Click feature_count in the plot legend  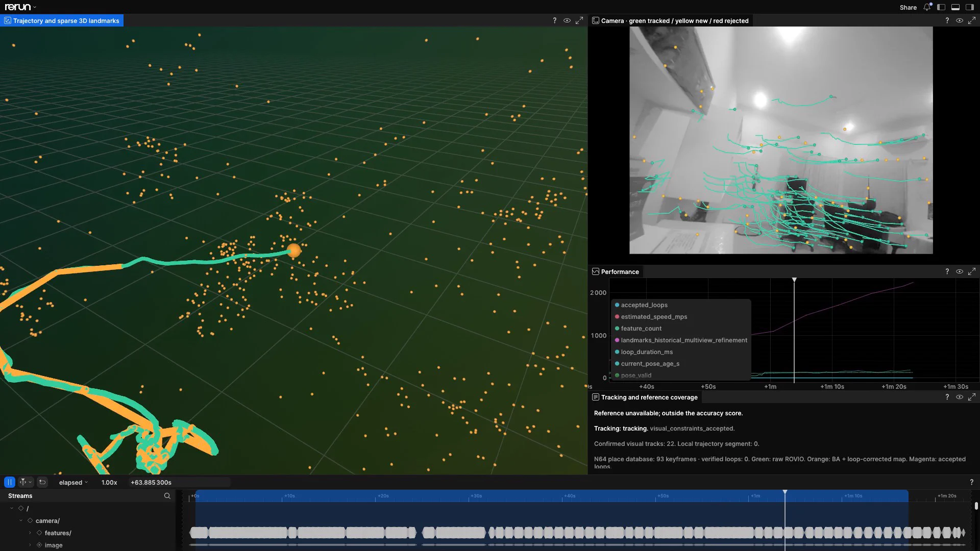[638, 329]
